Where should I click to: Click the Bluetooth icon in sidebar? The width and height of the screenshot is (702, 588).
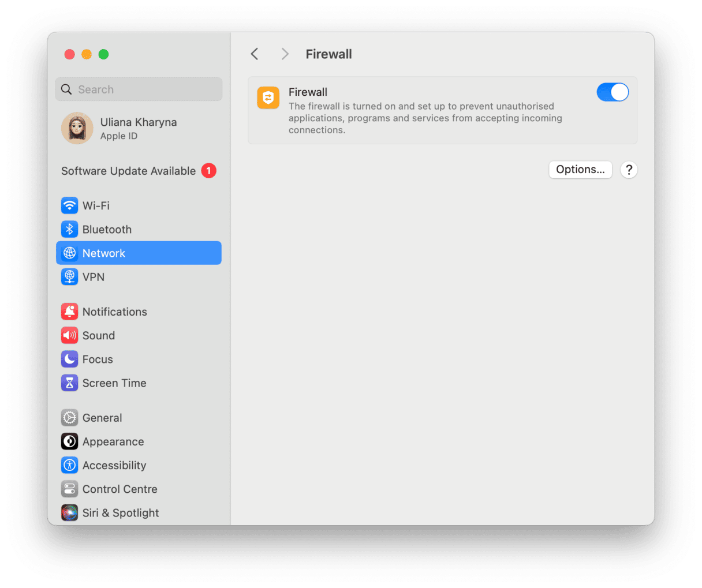click(69, 229)
